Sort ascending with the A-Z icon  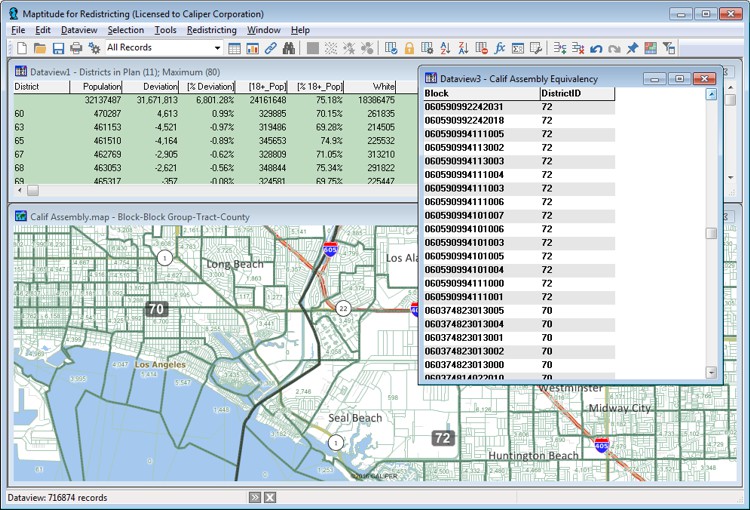446,48
